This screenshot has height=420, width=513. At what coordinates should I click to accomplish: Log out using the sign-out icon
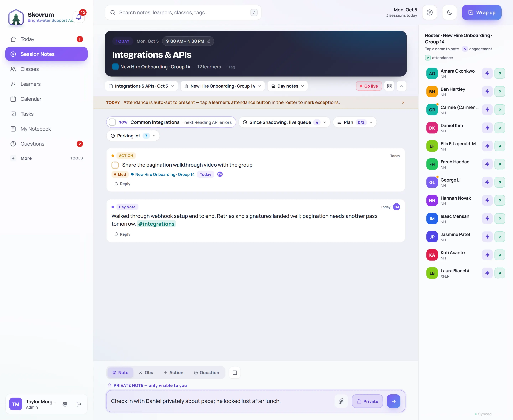(x=79, y=404)
